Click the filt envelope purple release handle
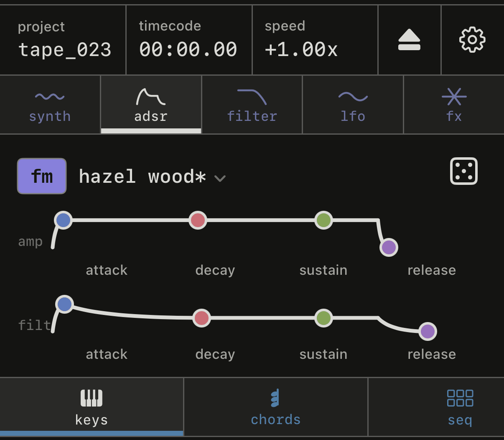 [428, 332]
